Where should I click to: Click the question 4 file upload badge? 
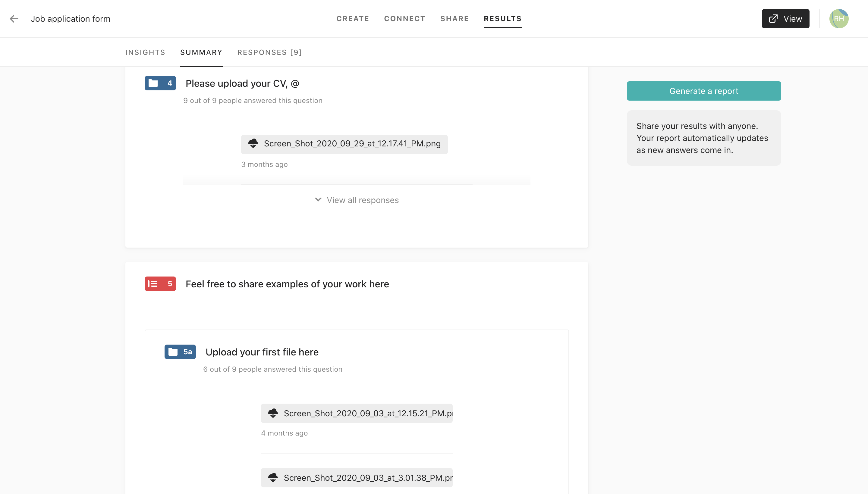[x=160, y=83]
